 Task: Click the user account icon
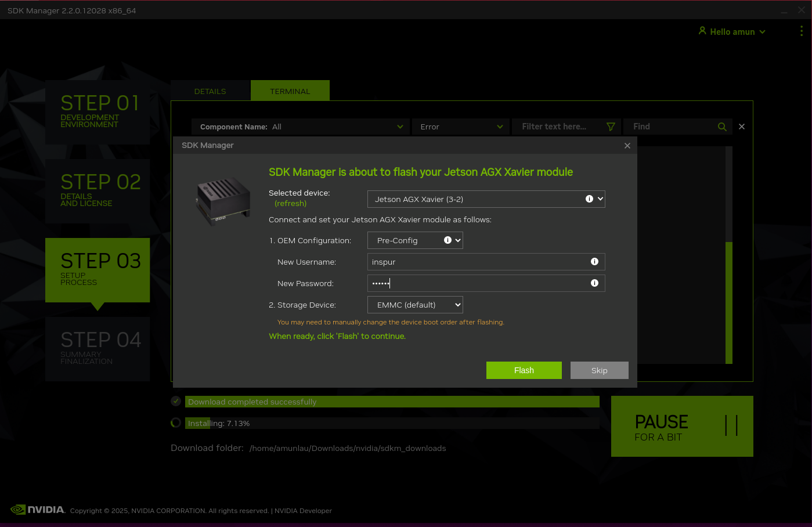[x=702, y=31]
